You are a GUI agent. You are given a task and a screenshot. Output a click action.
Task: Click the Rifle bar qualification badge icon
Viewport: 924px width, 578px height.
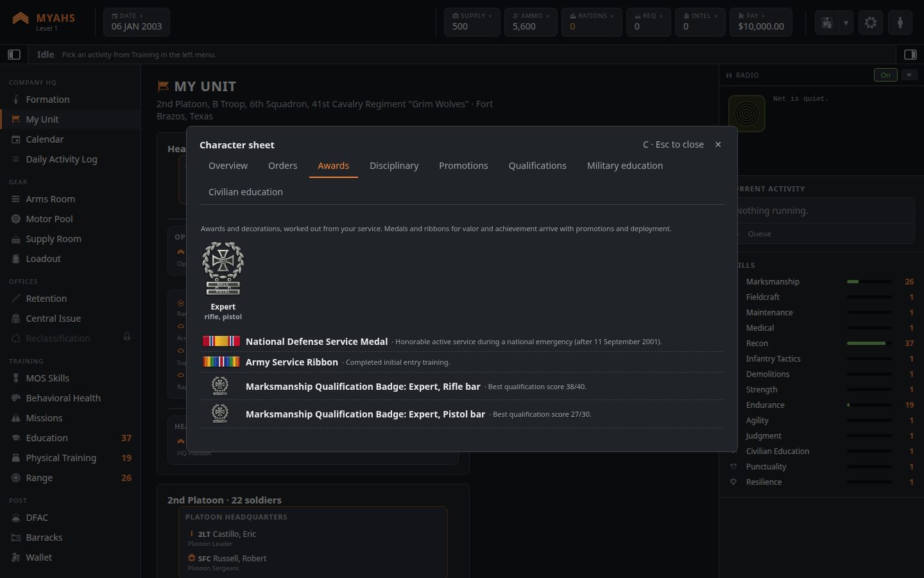pos(220,386)
